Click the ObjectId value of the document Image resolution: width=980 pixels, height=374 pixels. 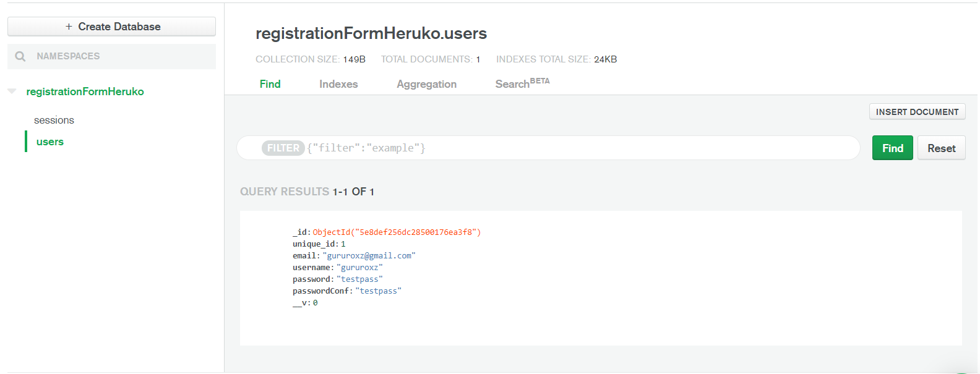tap(397, 232)
